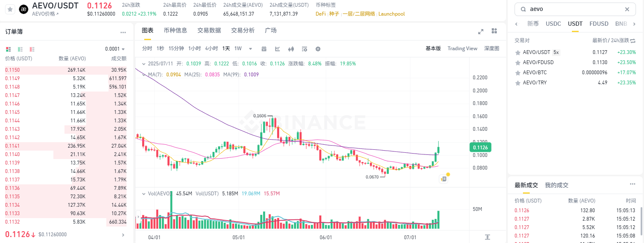
Task: Click the news icon on the chart
Action: pos(443,179)
